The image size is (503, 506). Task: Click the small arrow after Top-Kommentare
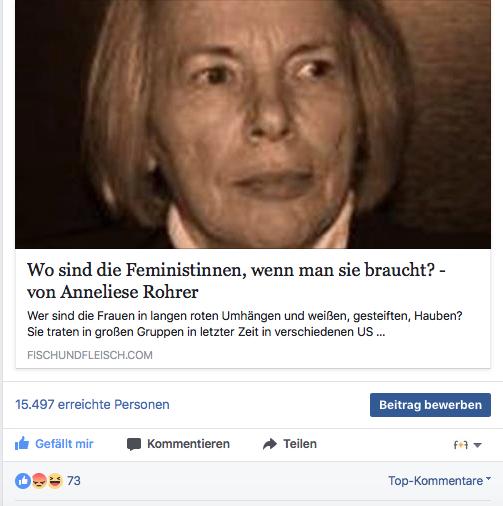(488, 479)
